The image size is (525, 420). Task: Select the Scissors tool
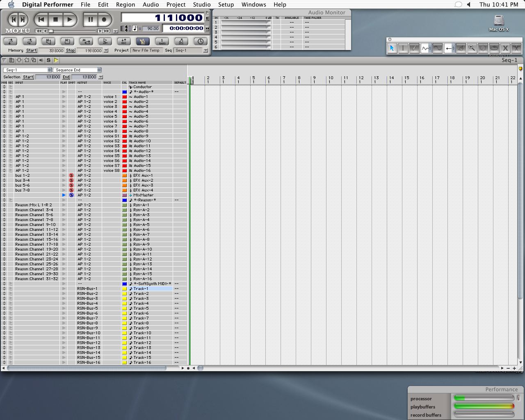click(x=516, y=48)
